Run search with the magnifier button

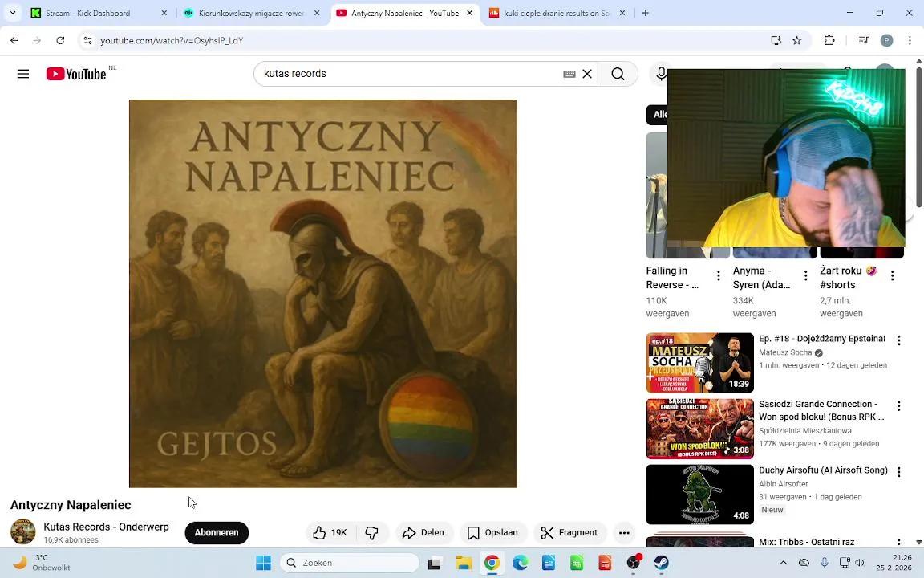pyautogui.click(x=618, y=74)
